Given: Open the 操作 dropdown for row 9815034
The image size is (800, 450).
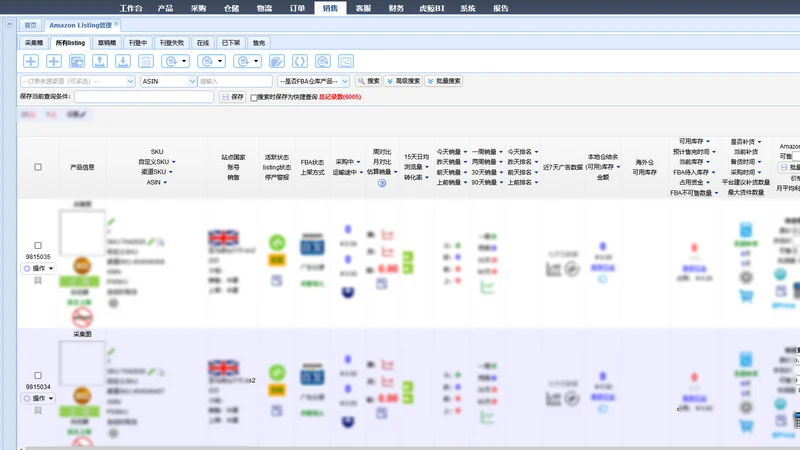Looking at the screenshot, I should click(x=38, y=398).
